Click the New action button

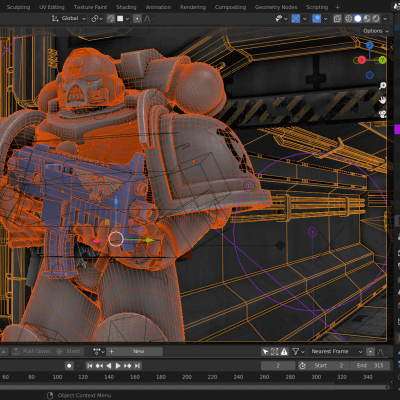[134, 351]
